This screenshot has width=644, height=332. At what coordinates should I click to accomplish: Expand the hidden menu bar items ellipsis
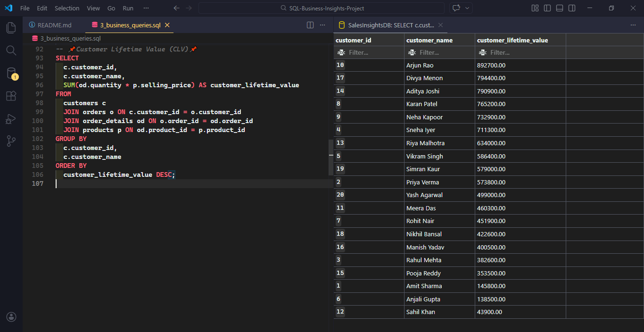click(146, 8)
